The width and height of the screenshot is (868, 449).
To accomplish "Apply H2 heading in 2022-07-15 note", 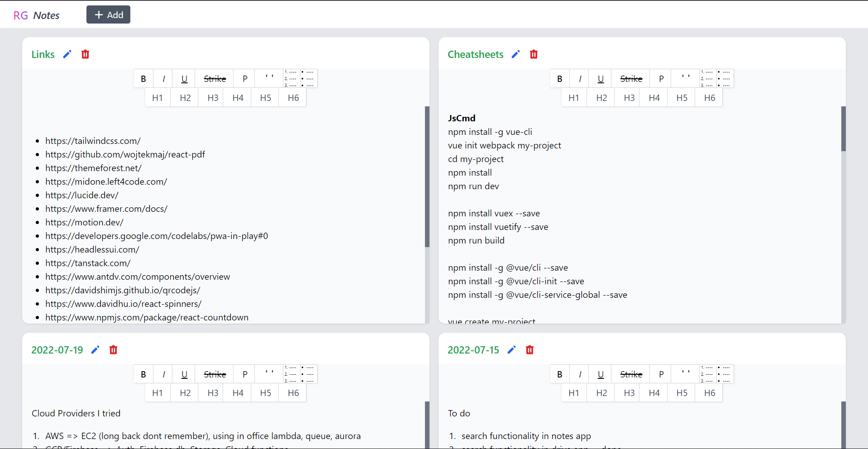I will pyautogui.click(x=601, y=393).
